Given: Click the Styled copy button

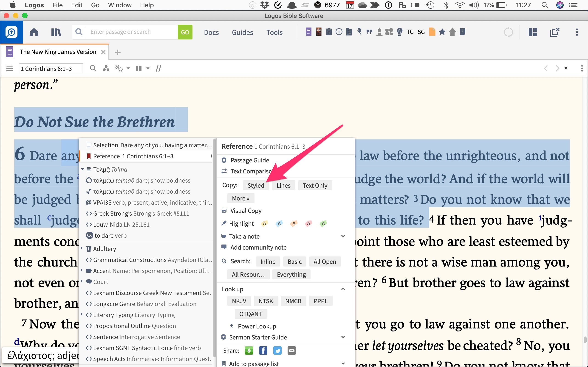Looking at the screenshot, I should coord(256,185).
